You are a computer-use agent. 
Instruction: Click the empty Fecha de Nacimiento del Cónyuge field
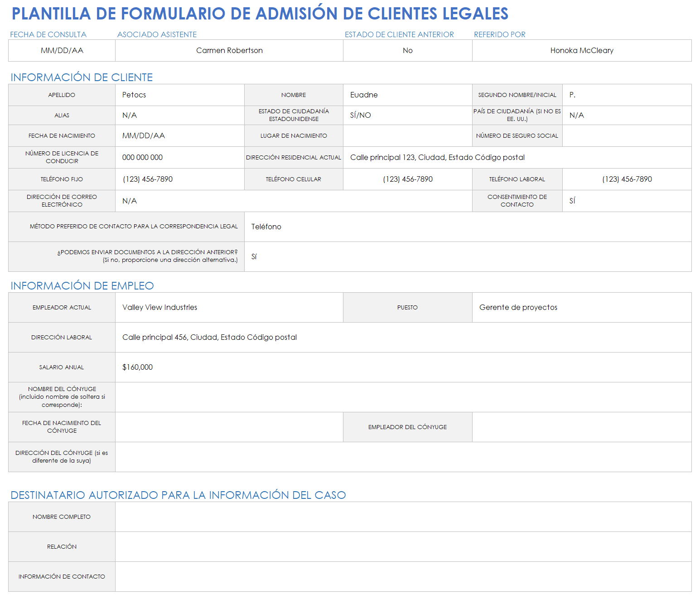coord(229,427)
